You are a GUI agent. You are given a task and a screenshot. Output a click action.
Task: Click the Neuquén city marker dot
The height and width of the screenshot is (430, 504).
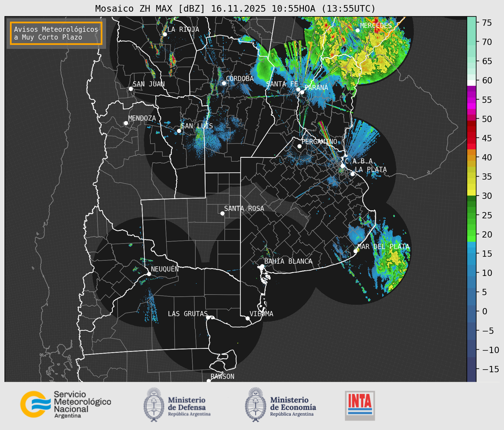[x=149, y=274]
